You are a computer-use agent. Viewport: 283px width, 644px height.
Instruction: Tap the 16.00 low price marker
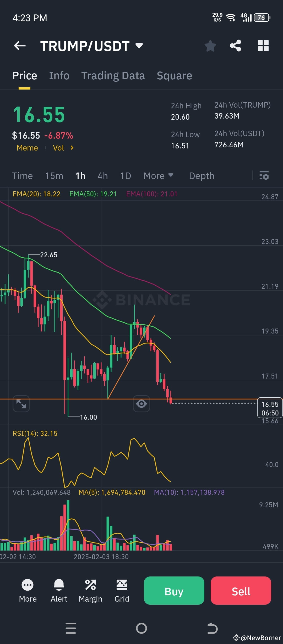tap(88, 417)
